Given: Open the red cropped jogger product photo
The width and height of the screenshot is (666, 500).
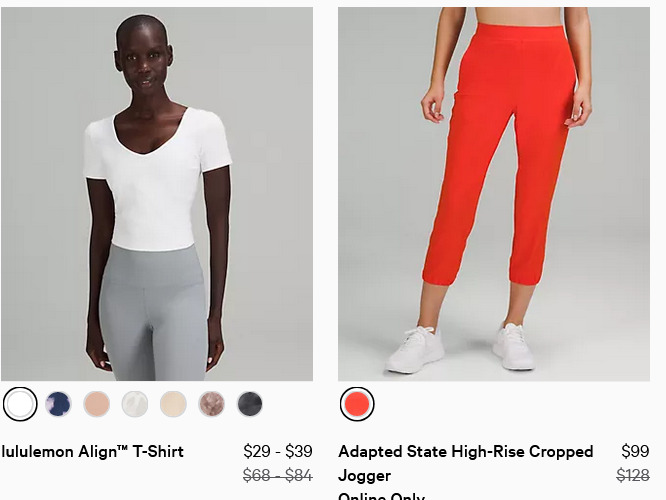Looking at the screenshot, I should [494, 194].
